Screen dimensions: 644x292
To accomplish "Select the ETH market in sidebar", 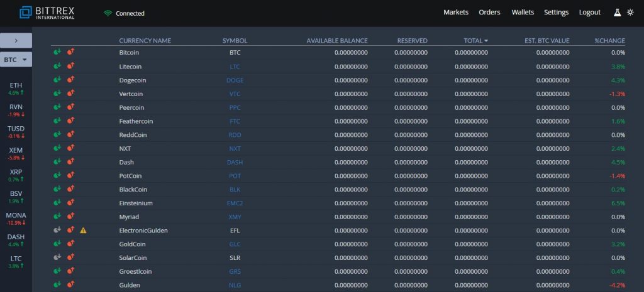I will click(x=16, y=89).
